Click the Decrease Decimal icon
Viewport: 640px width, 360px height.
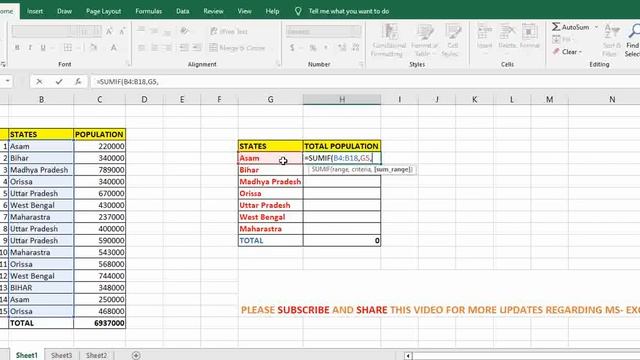coord(356,48)
